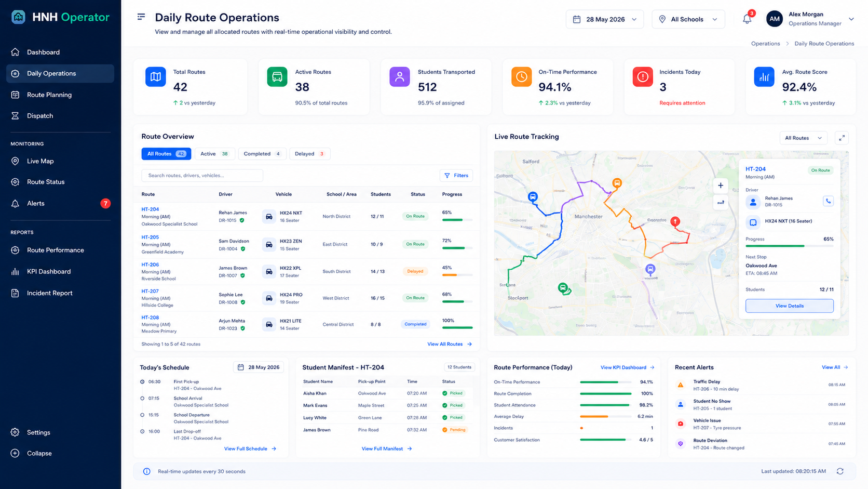The width and height of the screenshot is (868, 489).
Task: Expand the Alex Morgan account menu
Action: click(x=851, y=19)
